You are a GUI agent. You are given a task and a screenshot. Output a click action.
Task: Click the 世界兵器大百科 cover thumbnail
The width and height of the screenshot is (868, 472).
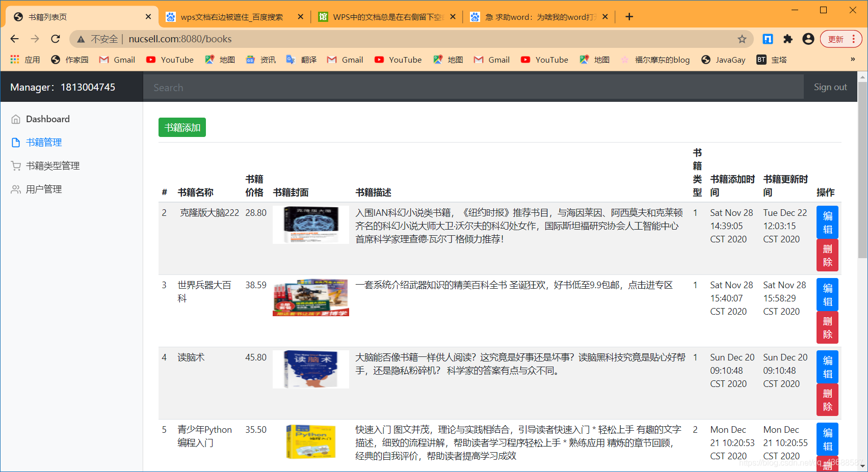tap(311, 297)
